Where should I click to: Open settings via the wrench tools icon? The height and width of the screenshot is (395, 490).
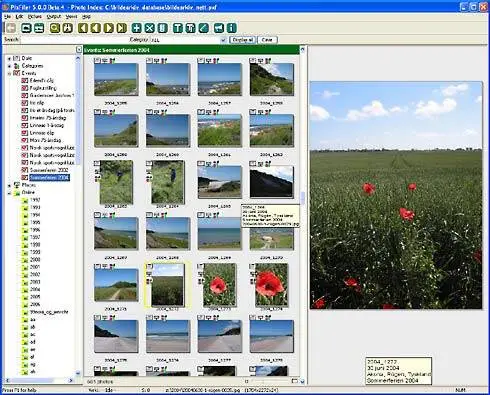click(68, 28)
